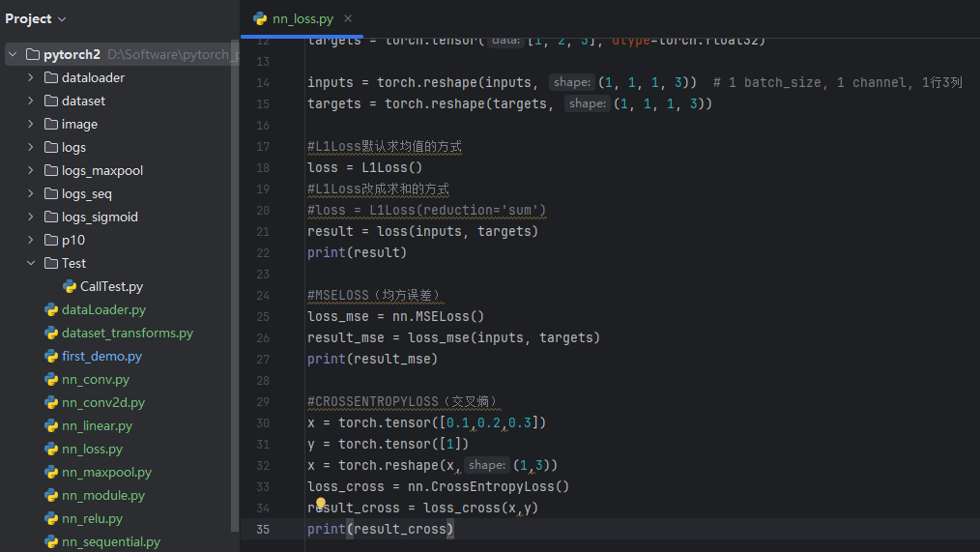Click the pytorch2 folder icon

[x=33, y=54]
